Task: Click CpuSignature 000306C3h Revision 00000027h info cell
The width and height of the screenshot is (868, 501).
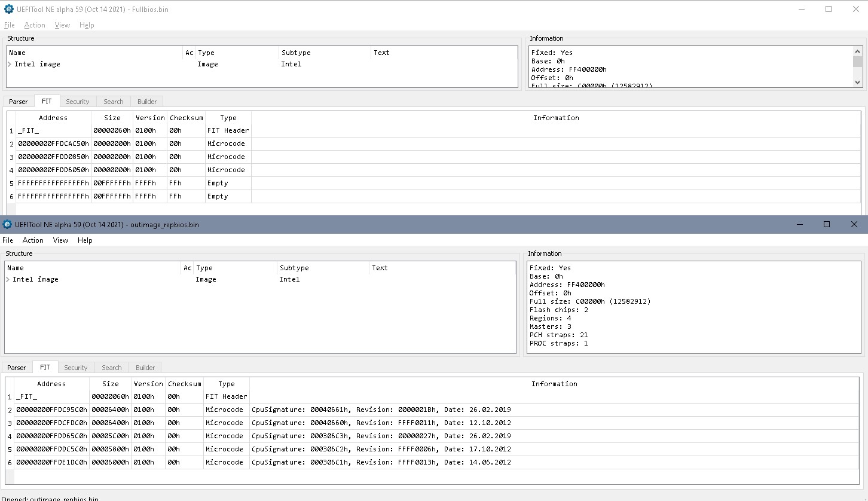Action: (554, 436)
